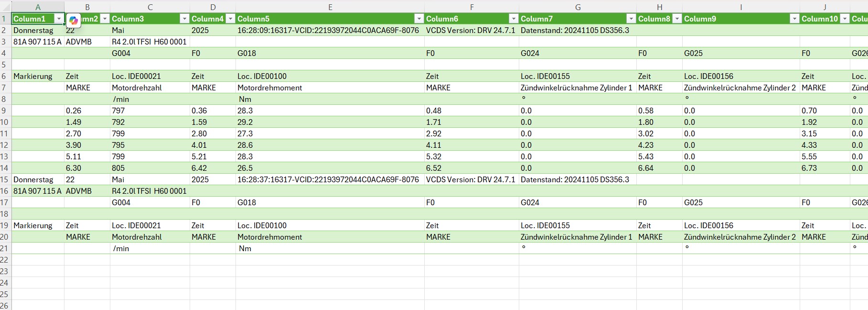Screen dimensions: 868x310
Task: Open the Column7 filter dropdown
Action: [631, 19]
